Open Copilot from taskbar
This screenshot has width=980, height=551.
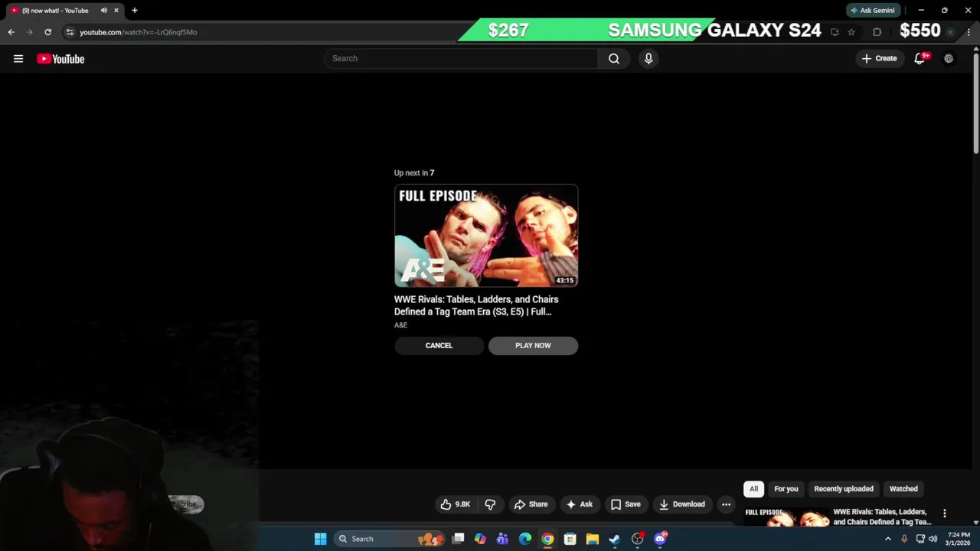(x=480, y=539)
